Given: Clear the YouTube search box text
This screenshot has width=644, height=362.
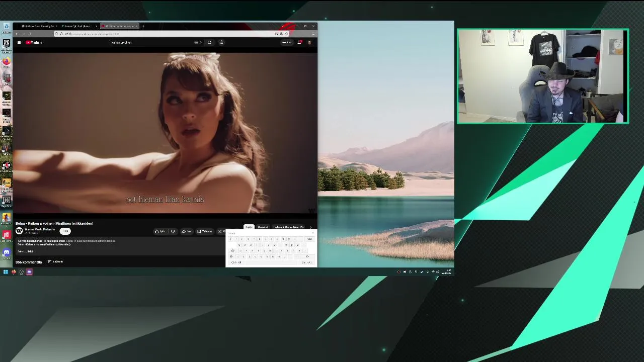Looking at the screenshot, I should point(201,42).
